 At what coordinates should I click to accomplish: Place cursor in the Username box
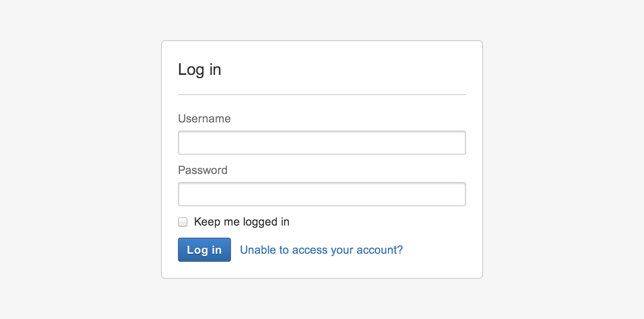[322, 143]
